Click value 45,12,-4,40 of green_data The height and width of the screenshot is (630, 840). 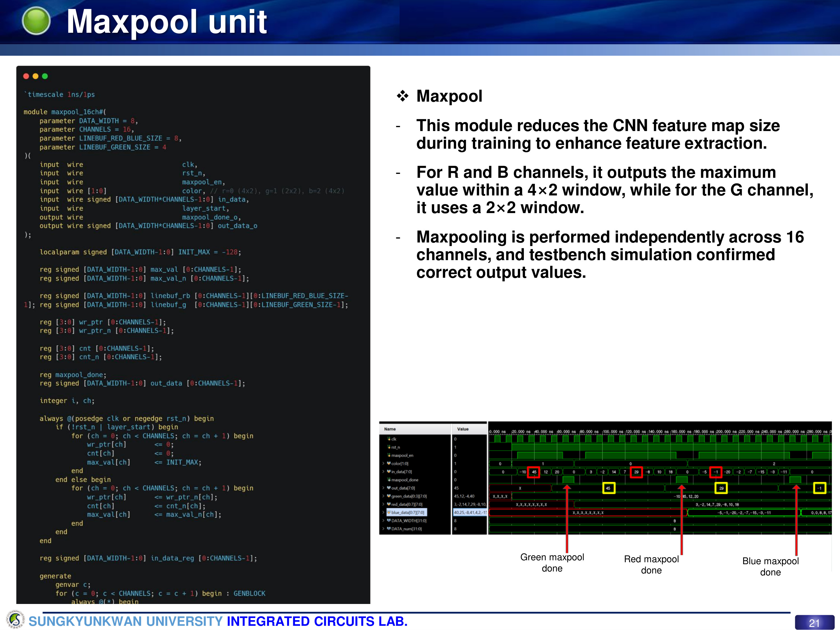click(x=464, y=496)
